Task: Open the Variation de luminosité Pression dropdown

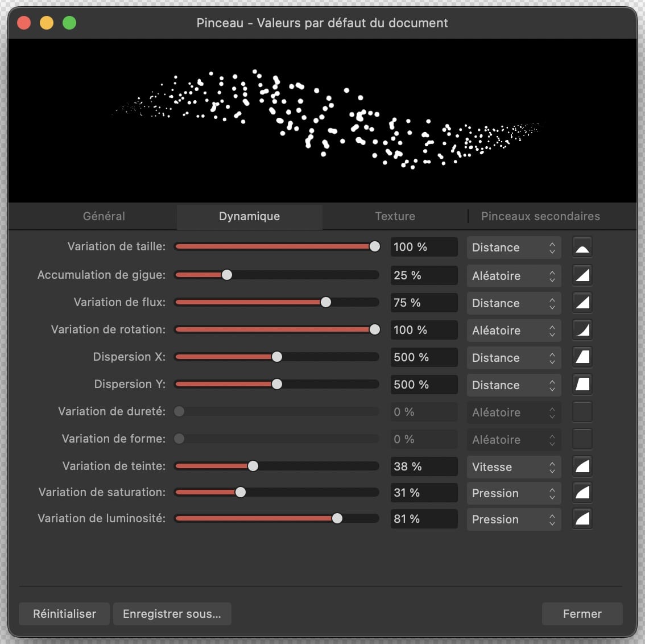Action: 513,519
